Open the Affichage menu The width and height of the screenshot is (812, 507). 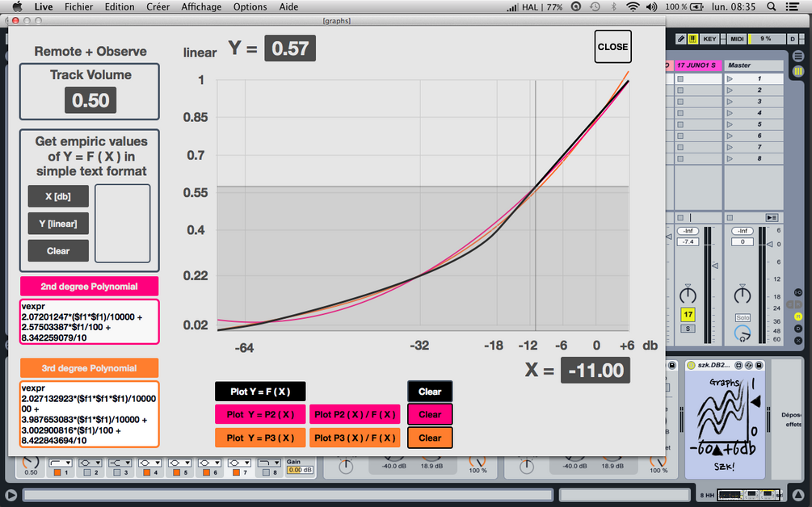(201, 6)
